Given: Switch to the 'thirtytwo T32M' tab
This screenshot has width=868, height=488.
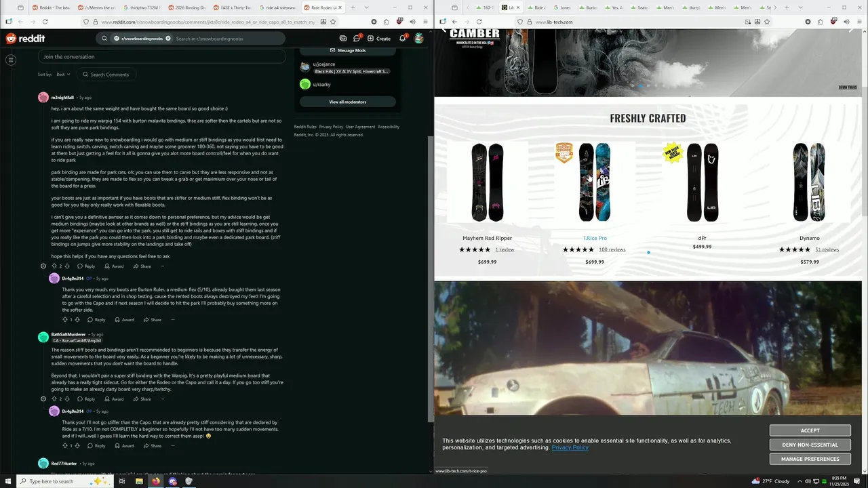Looking at the screenshot, I should point(141,7).
